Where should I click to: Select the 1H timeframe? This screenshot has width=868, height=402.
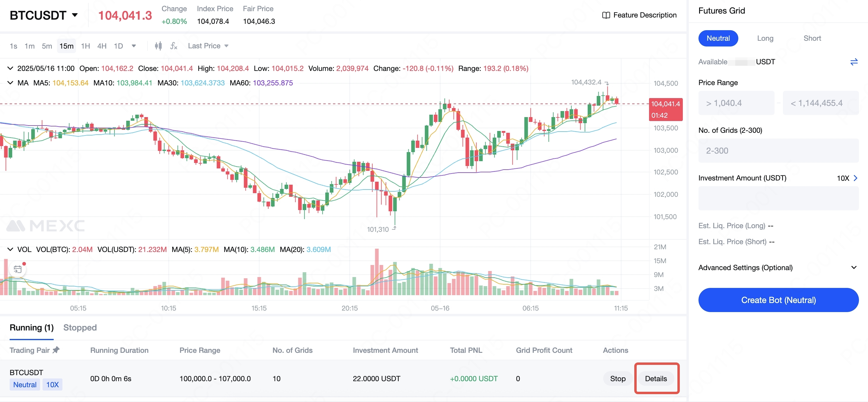coord(85,46)
